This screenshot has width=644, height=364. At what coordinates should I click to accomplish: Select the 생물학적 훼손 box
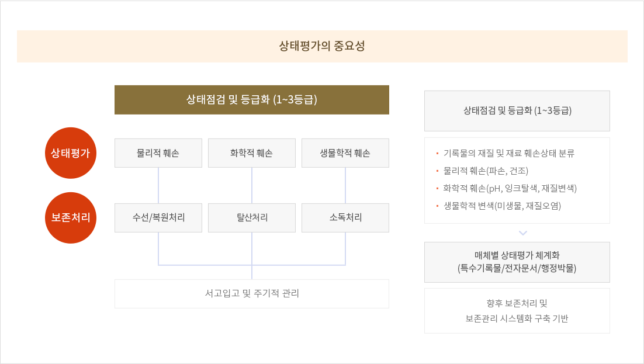[345, 153]
